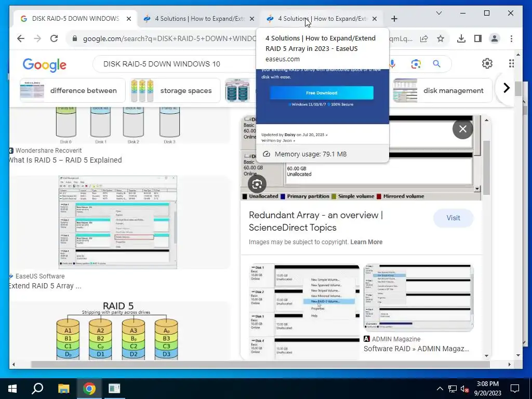This screenshot has width=532, height=399.
Task: Search by image with Google Lens icon
Action: [x=416, y=64]
